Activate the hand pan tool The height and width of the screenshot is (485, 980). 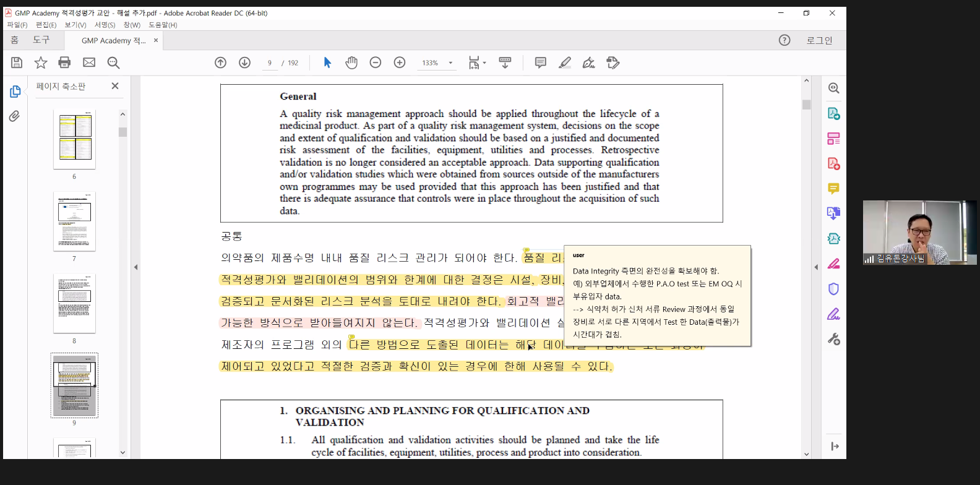click(x=351, y=62)
